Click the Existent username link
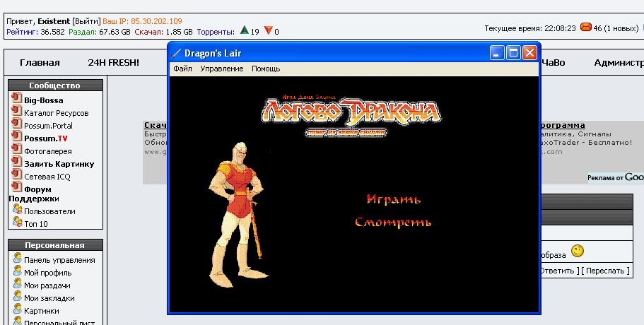644x325 pixels. tap(54, 21)
